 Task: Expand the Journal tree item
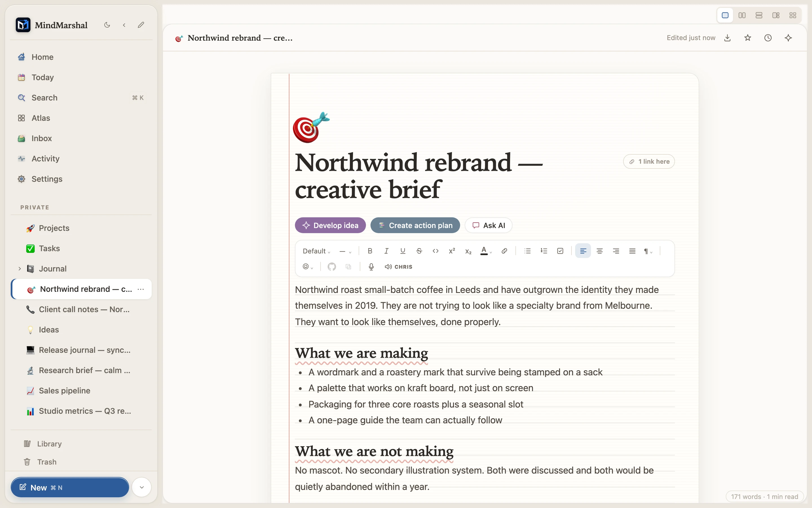tap(19, 269)
